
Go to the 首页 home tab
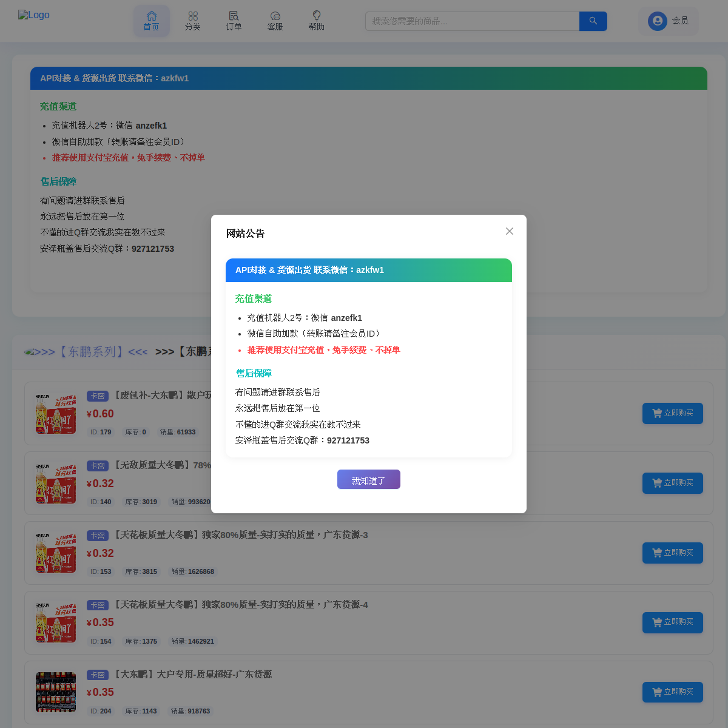point(152,21)
